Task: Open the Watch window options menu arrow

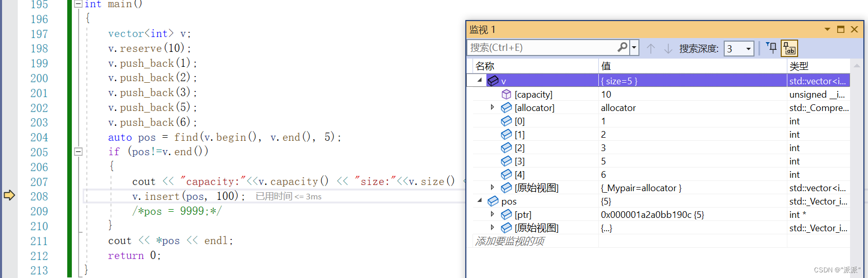Action: pyautogui.click(x=827, y=29)
